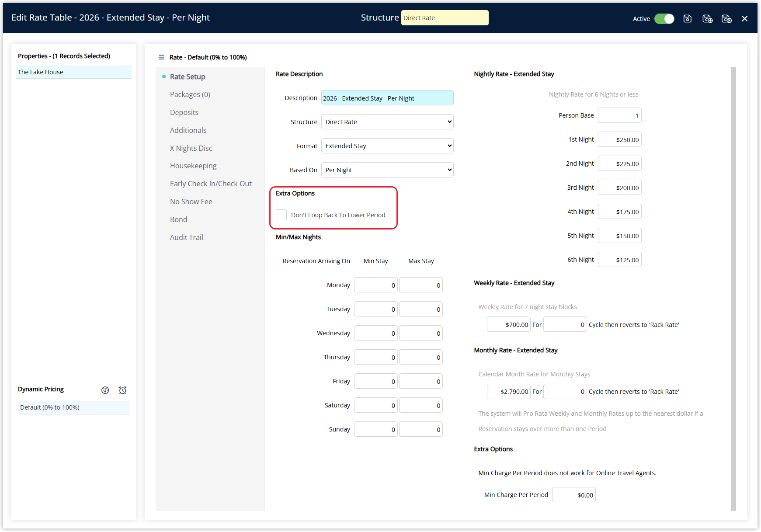Viewport: 761px width, 532px height.
Task: Click the Min Charge Per Period field
Action: point(574,495)
